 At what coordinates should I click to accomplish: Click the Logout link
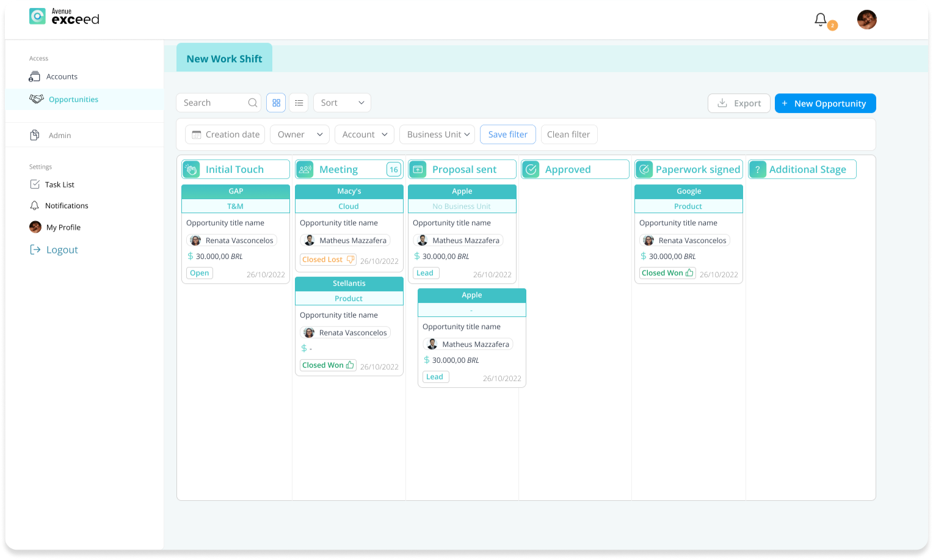tap(62, 250)
